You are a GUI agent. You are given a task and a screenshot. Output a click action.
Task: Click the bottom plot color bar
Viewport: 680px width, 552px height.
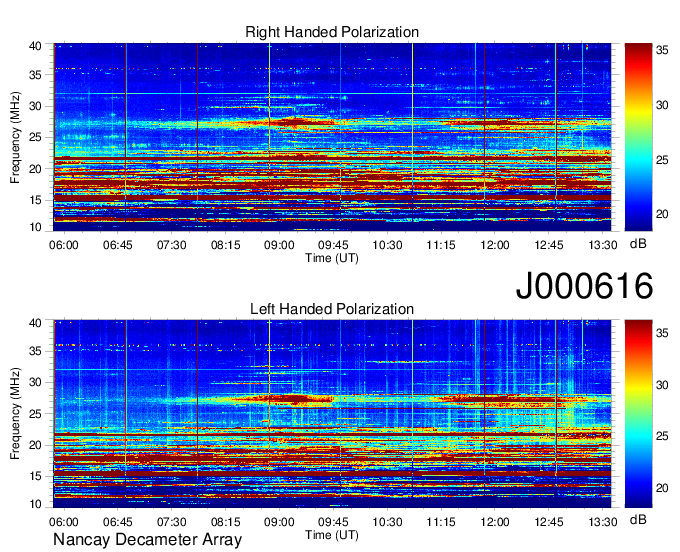638,414
